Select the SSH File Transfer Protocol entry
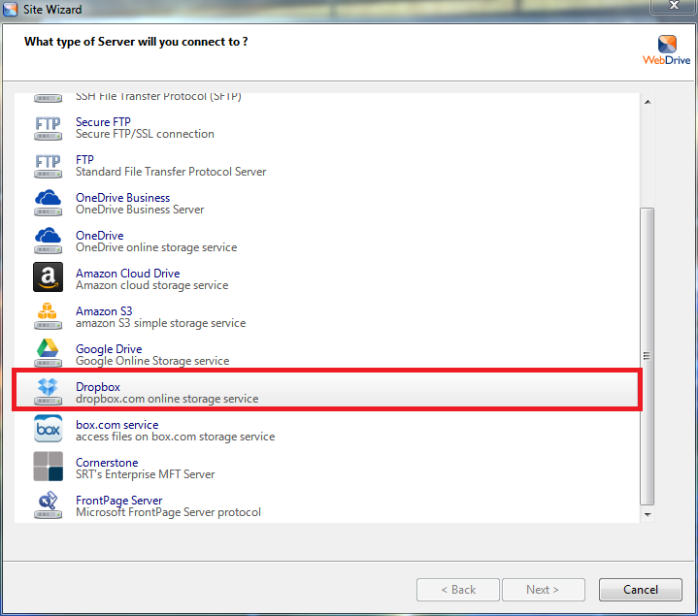 (158, 98)
